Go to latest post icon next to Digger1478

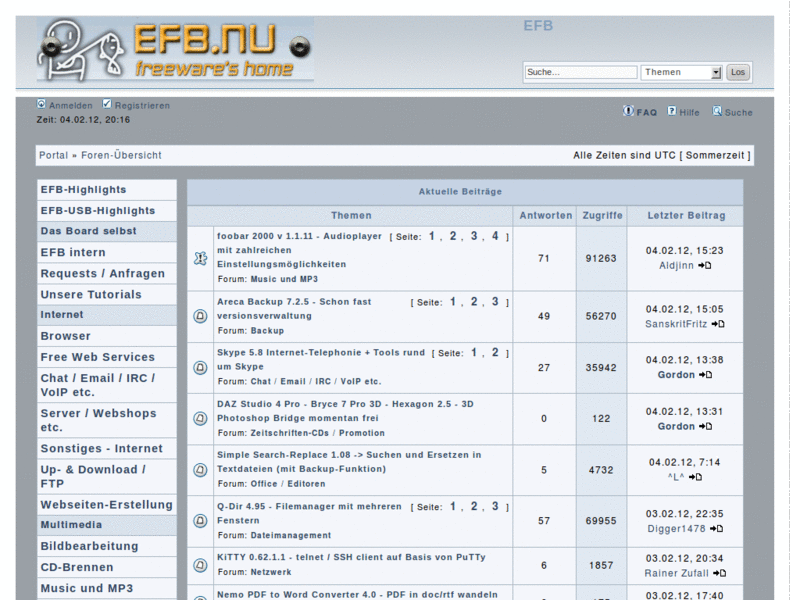click(x=716, y=529)
